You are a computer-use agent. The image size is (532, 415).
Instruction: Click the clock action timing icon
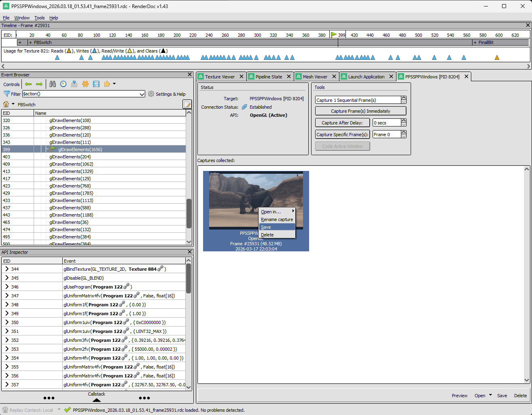[x=64, y=84]
